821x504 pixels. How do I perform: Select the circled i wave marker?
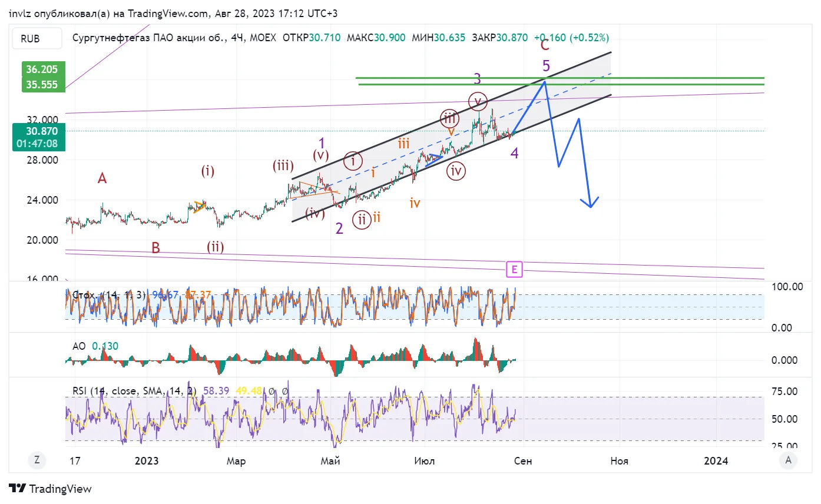point(353,160)
